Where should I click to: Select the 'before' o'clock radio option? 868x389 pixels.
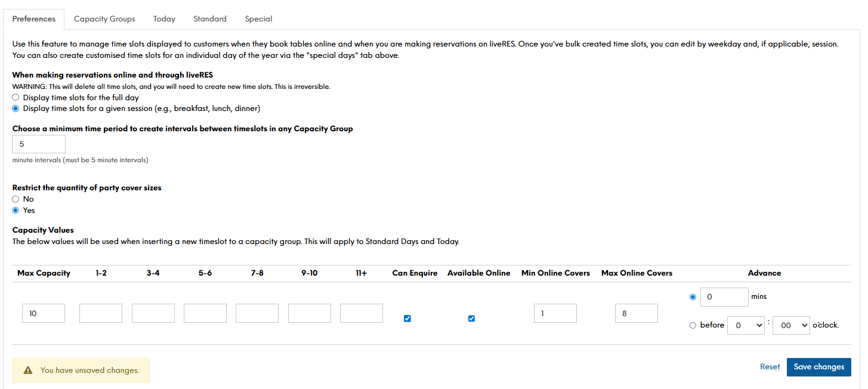click(693, 325)
